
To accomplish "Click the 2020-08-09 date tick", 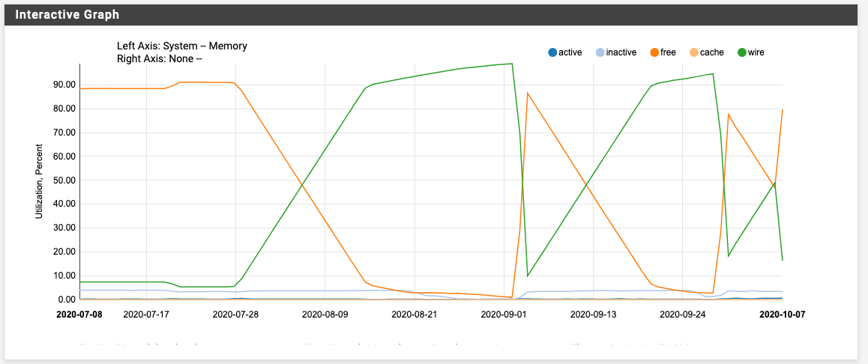I will [x=325, y=315].
